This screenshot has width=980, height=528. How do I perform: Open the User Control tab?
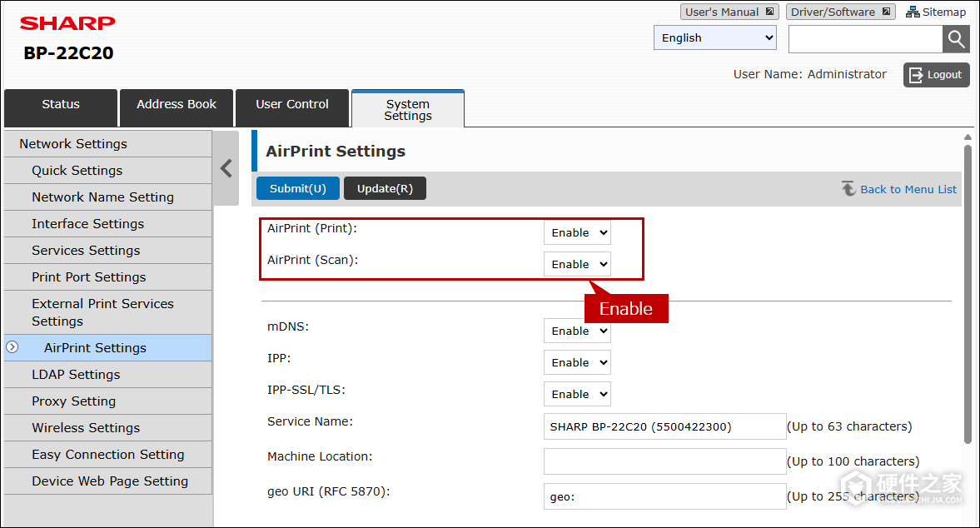point(292,108)
